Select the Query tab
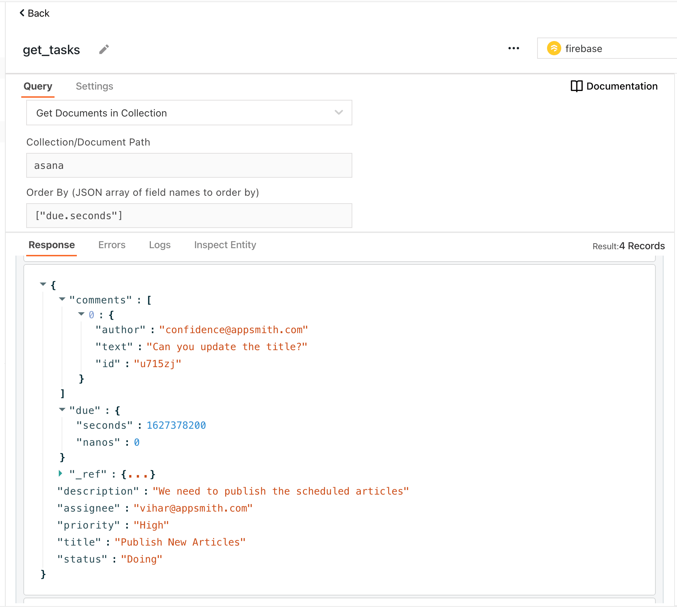Screen dimensions: 677x616 tap(38, 86)
